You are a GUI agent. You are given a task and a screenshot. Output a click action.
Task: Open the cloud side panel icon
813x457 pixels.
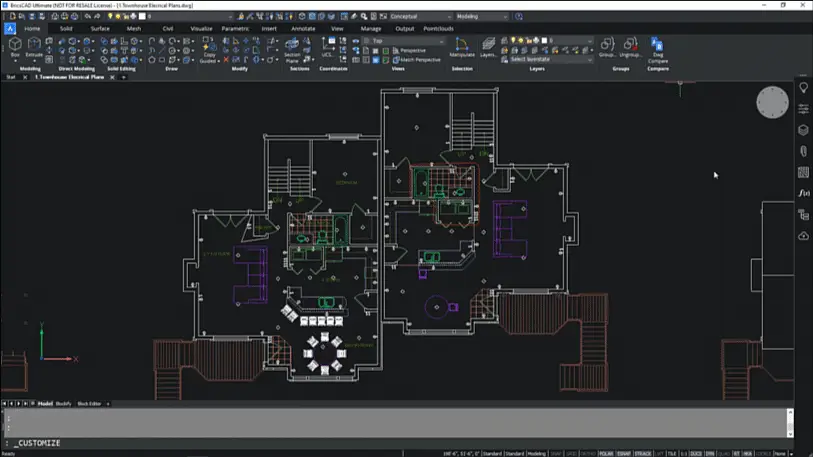pyautogui.click(x=803, y=236)
